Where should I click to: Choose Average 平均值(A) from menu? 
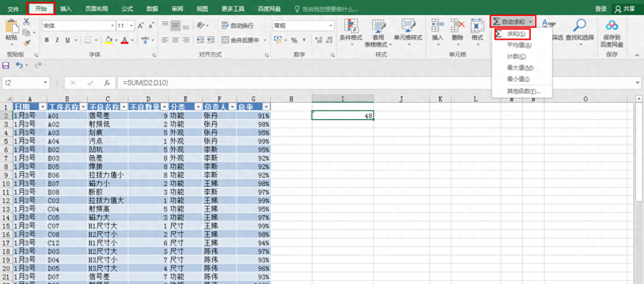[519, 45]
